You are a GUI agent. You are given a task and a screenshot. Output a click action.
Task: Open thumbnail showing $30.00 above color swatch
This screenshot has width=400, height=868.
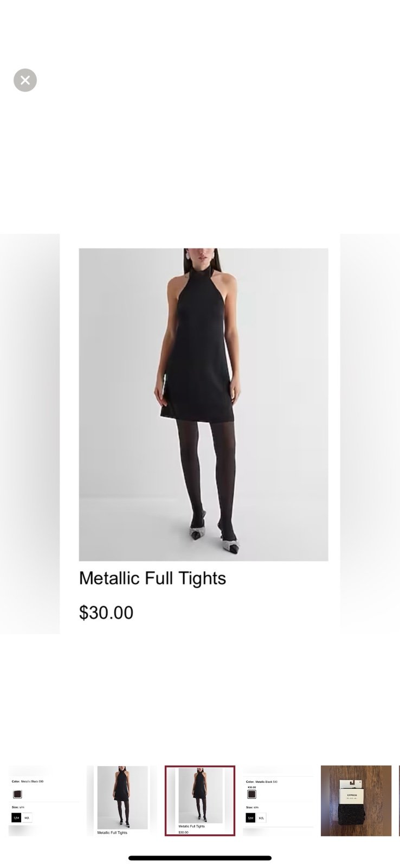pos(278,801)
